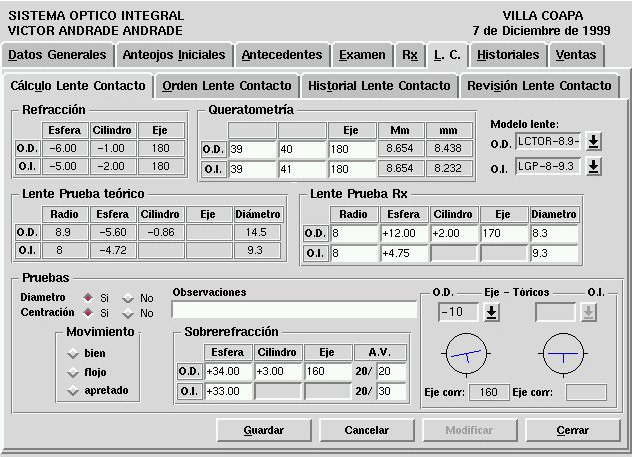Open the Revisión Lente Contacto tab
633x457 pixels.
(538, 86)
